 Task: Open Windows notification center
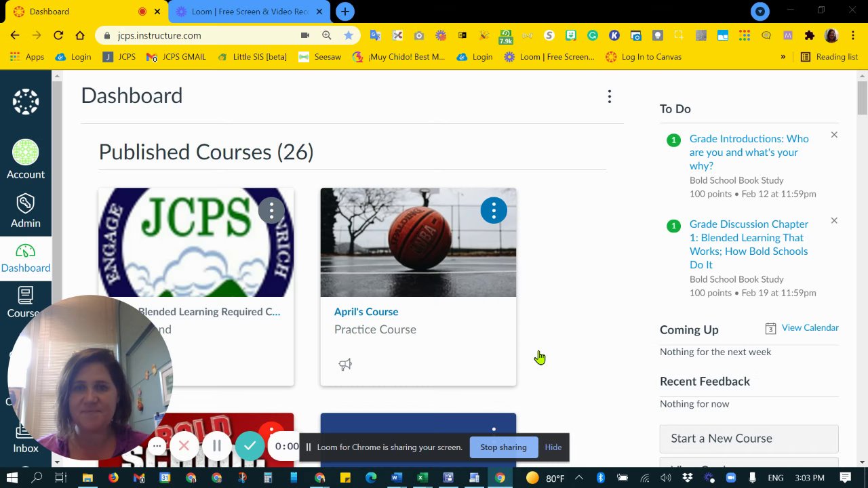click(846, 478)
